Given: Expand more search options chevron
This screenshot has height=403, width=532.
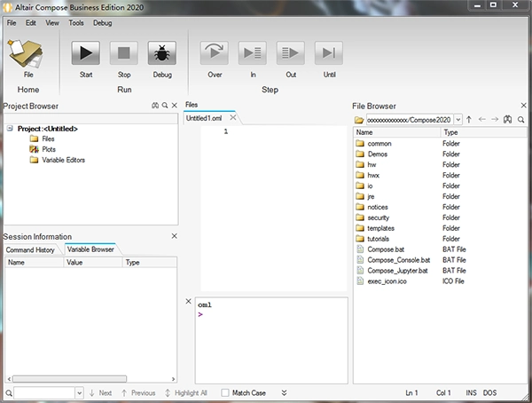Looking at the screenshot, I should point(284,393).
